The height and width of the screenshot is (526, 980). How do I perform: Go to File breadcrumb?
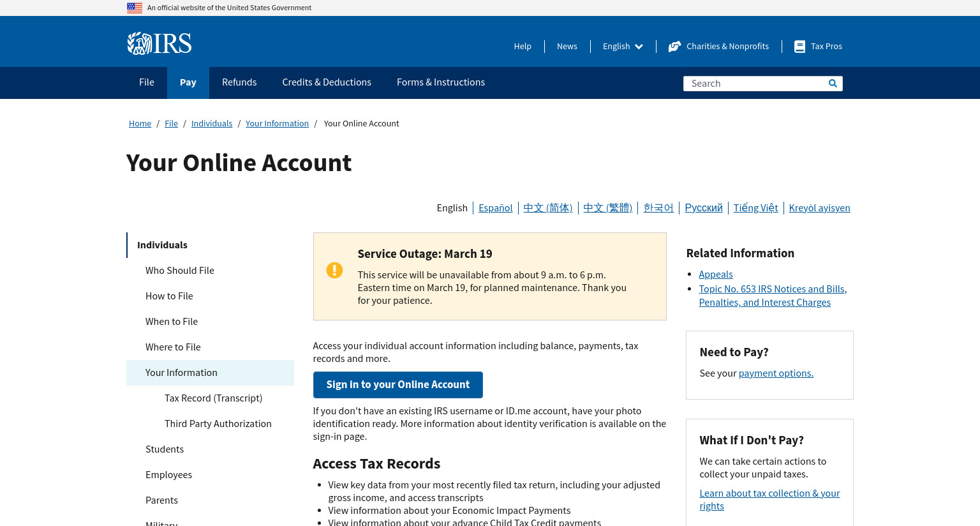point(171,124)
